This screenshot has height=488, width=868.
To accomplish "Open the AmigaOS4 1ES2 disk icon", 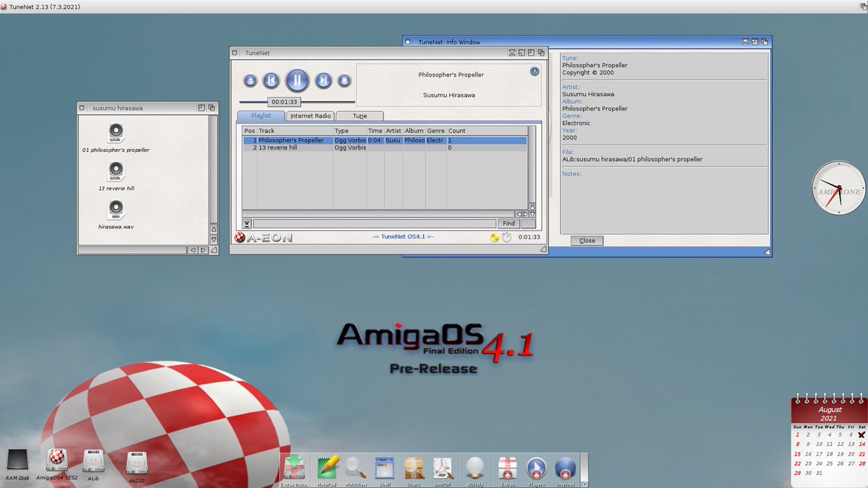I will 56,461.
